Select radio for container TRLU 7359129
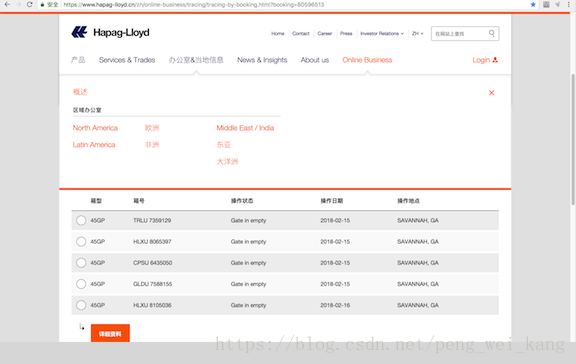This screenshot has width=576, height=364. click(x=81, y=220)
